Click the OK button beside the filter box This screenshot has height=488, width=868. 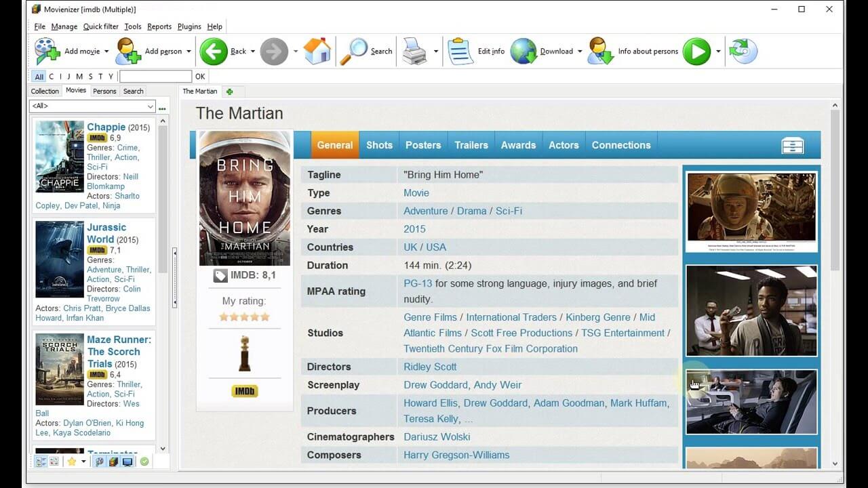point(200,77)
